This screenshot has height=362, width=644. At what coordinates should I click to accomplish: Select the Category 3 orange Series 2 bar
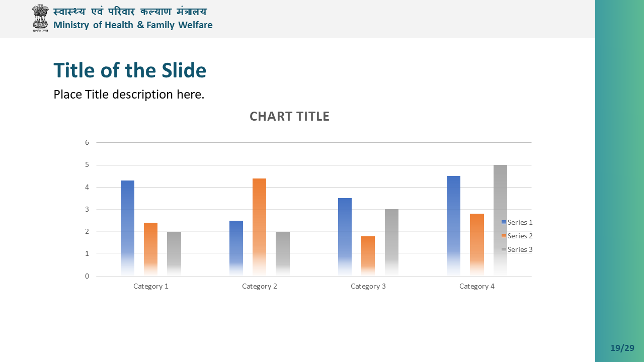368,256
